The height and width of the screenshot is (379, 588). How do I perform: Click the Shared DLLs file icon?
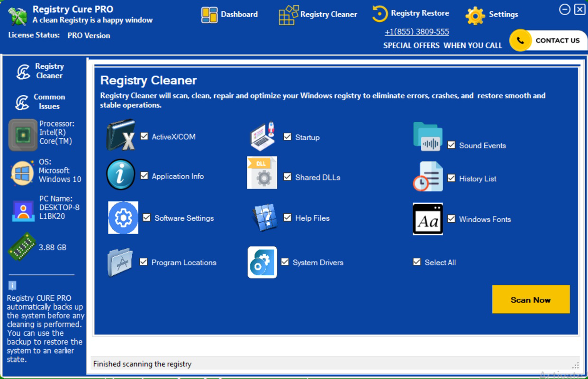[262, 173]
